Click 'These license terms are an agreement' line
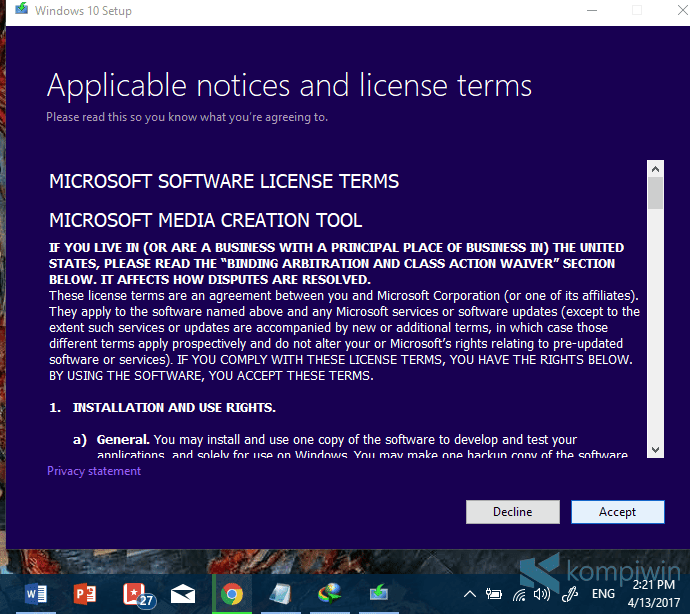This screenshot has width=690, height=614. coord(344,295)
